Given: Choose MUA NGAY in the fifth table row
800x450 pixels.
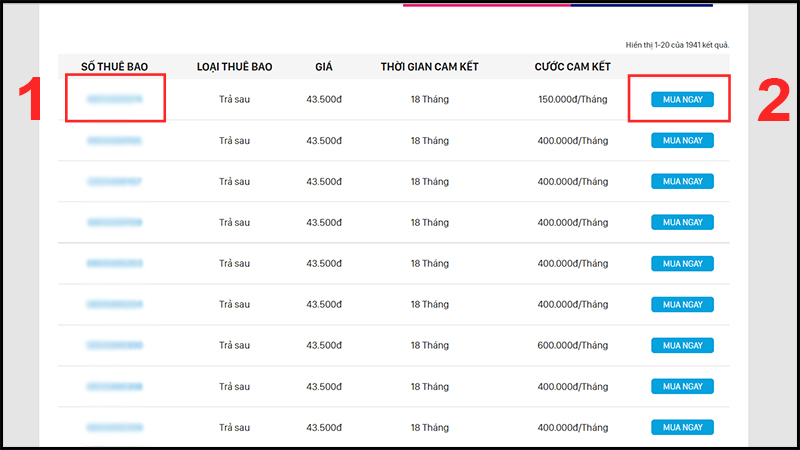Looking at the screenshot, I should coord(682,263).
